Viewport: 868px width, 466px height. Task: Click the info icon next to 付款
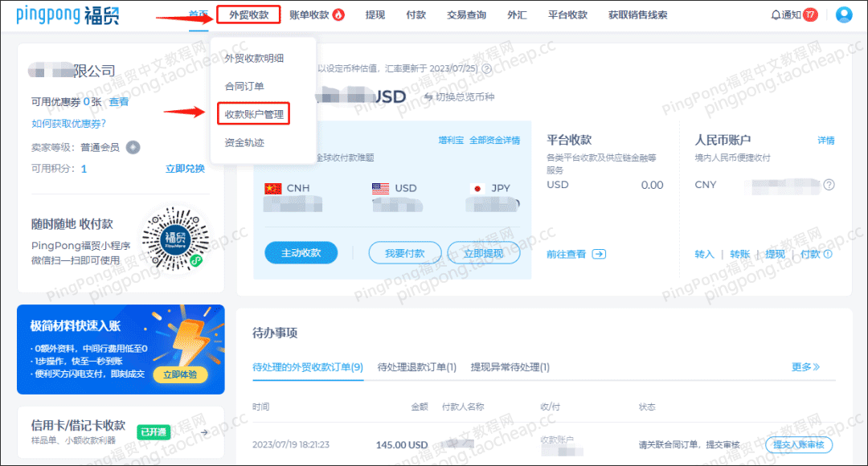point(828,254)
